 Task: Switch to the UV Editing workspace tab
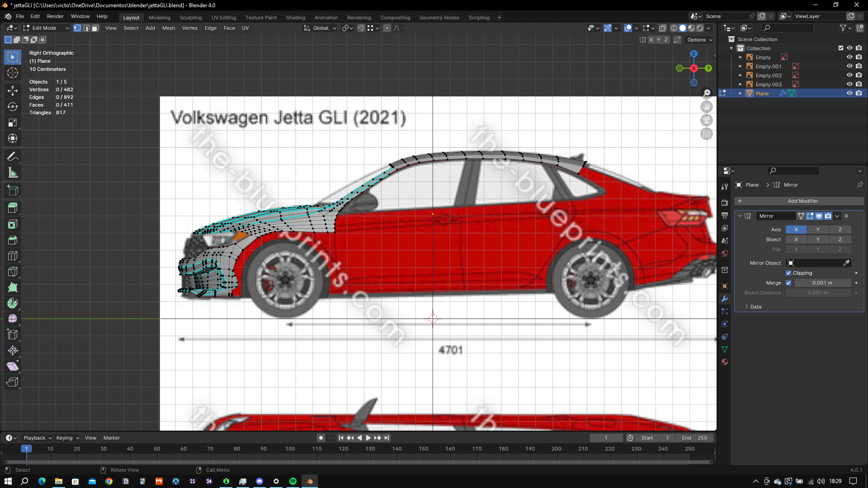(223, 18)
